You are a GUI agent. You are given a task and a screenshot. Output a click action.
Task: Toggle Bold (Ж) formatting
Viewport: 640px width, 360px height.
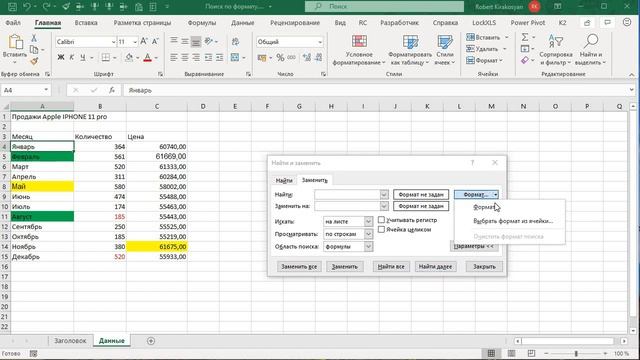(61, 58)
